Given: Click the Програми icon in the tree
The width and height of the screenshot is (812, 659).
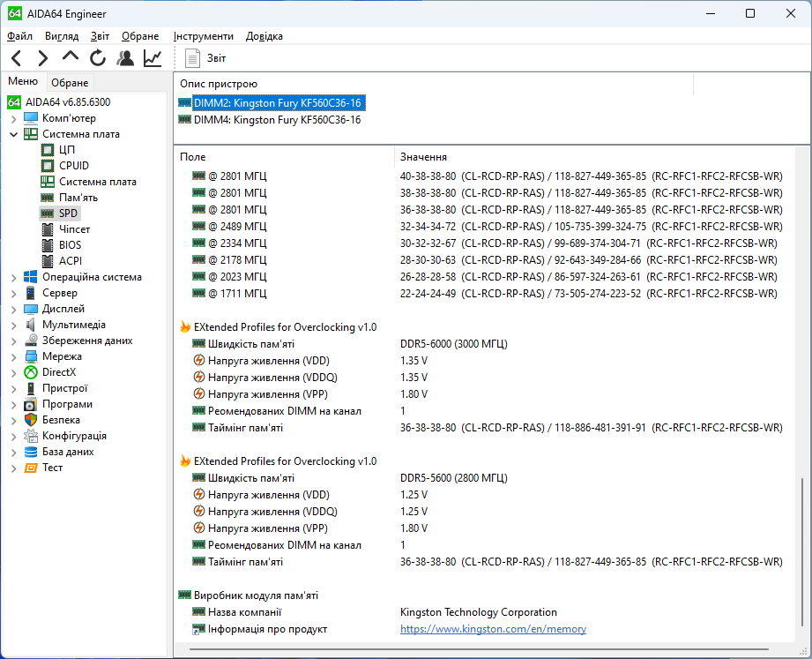Looking at the screenshot, I should [x=31, y=404].
